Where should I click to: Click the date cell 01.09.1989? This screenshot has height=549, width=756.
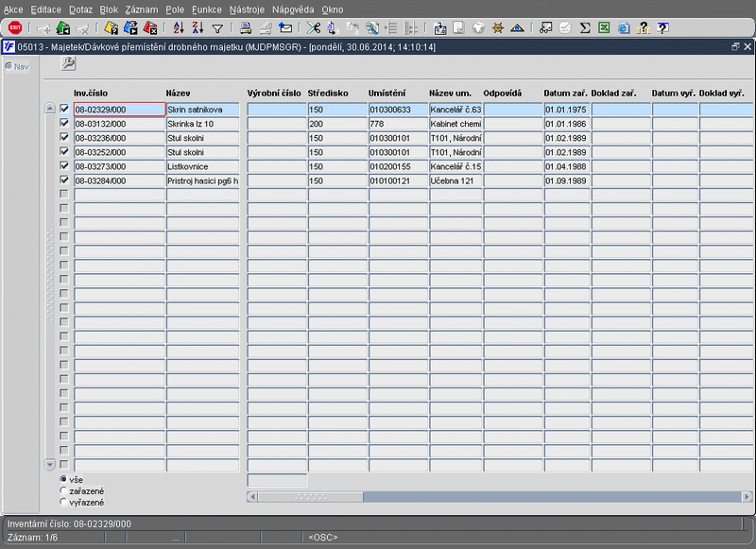tap(567, 180)
